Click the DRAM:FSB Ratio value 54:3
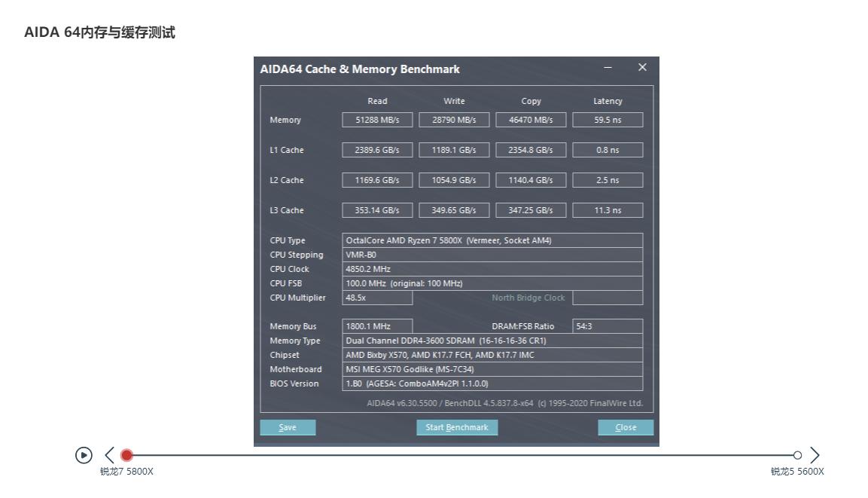This screenshot has width=868, height=498. [x=608, y=325]
